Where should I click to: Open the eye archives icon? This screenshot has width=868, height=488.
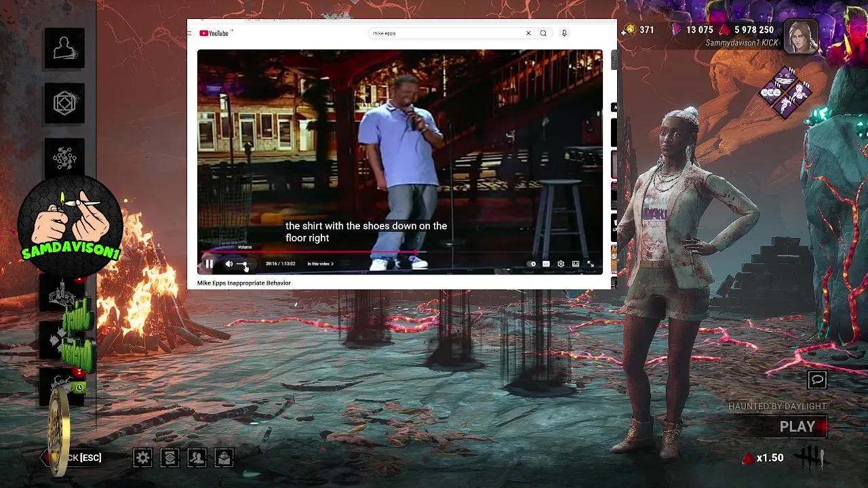[x=170, y=458]
